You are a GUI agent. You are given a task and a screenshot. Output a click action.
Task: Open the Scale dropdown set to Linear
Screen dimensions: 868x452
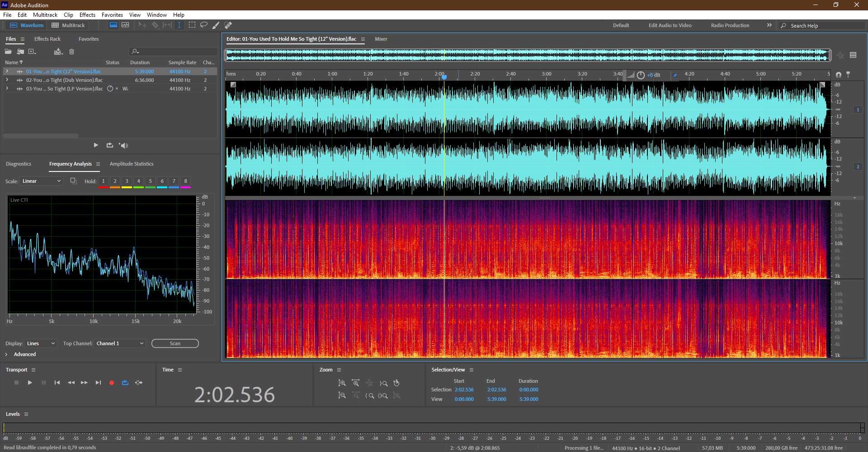[42, 181]
